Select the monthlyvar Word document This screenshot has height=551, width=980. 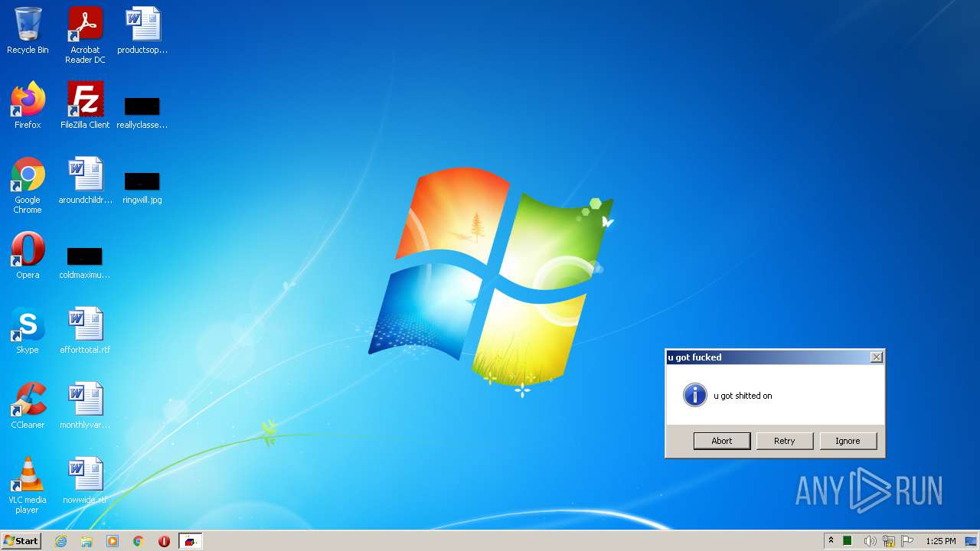(85, 406)
